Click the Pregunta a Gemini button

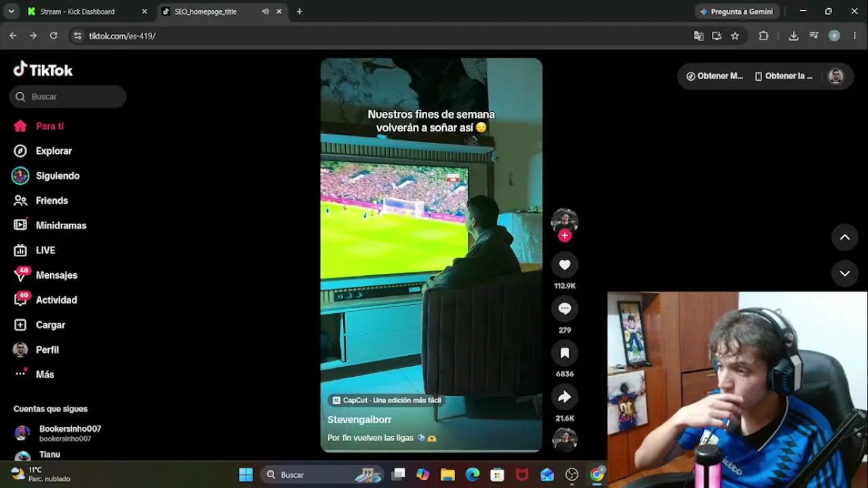(736, 12)
